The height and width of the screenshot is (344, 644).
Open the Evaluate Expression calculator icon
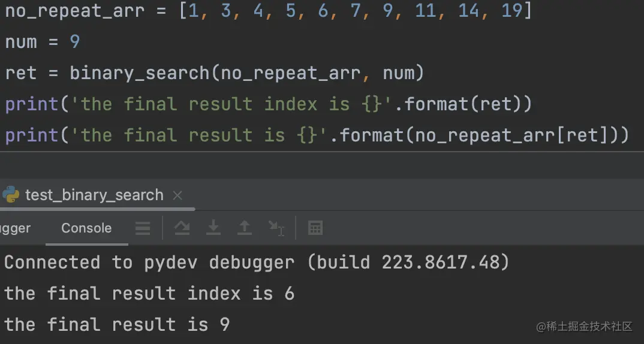[315, 228]
